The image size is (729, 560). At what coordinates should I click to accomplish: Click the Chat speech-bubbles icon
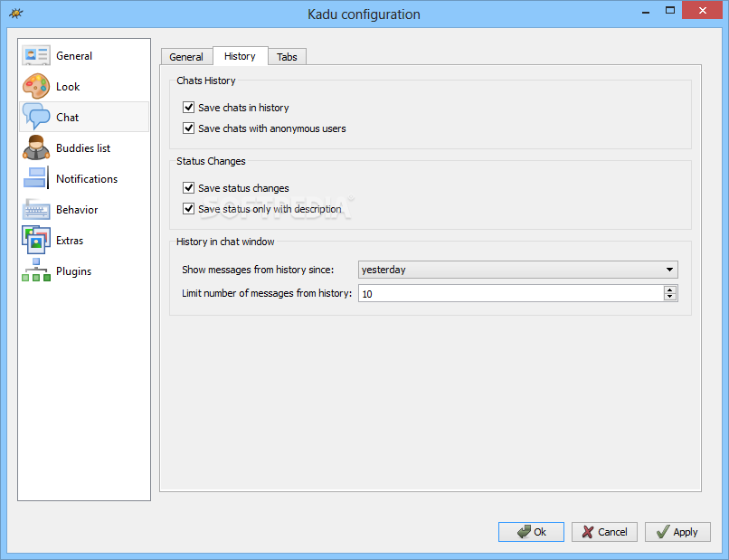tap(36, 117)
